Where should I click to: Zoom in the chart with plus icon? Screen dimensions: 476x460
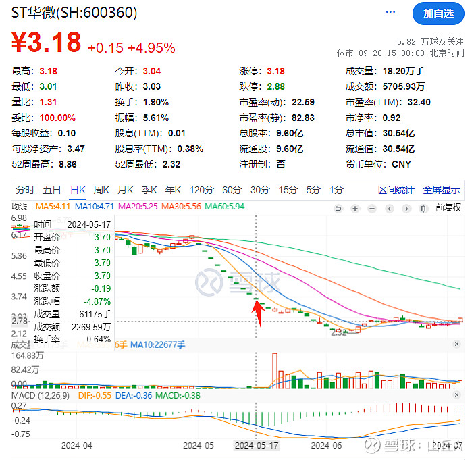355,209
